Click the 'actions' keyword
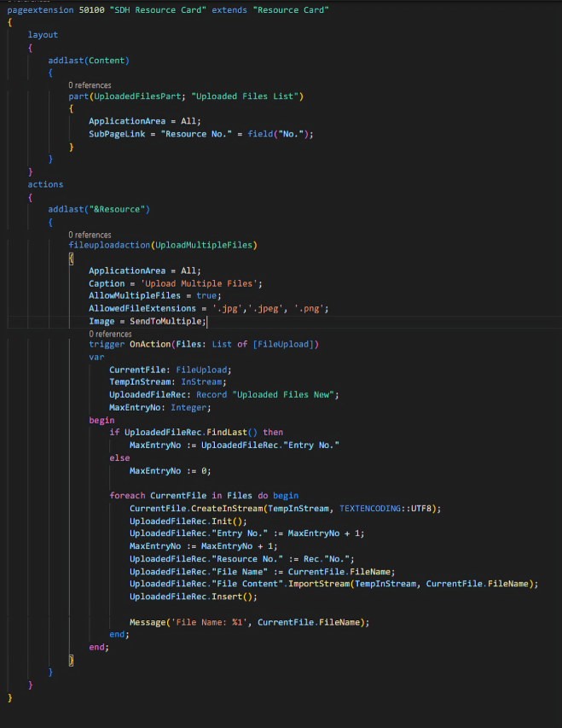Image resolution: width=562 pixels, height=728 pixels. coord(45,185)
